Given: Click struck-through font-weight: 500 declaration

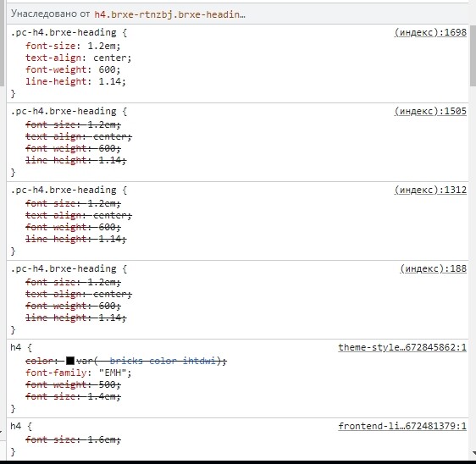Looking at the screenshot, I should coord(73,384).
